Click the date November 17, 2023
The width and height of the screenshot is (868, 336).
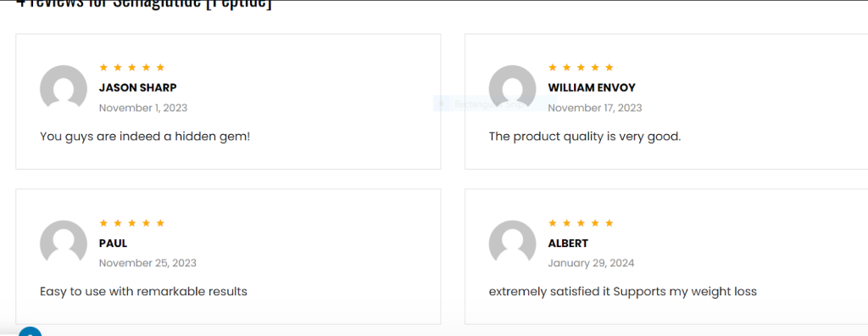594,108
